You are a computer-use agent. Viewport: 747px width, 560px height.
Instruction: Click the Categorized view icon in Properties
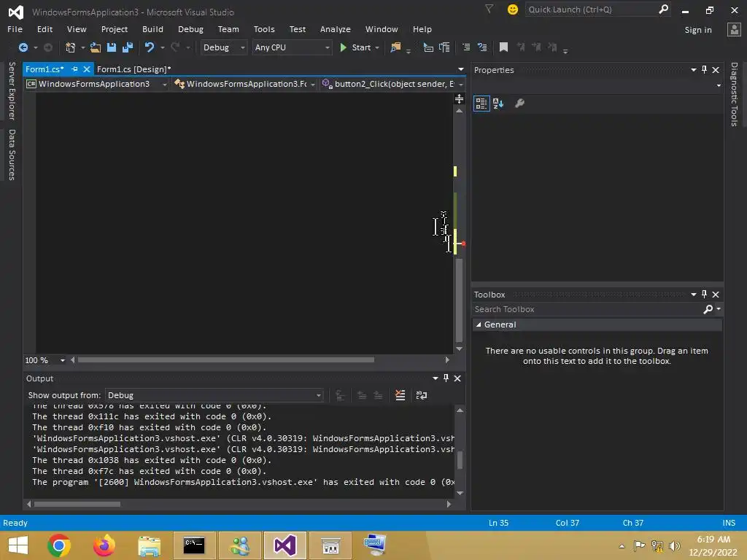pos(481,104)
